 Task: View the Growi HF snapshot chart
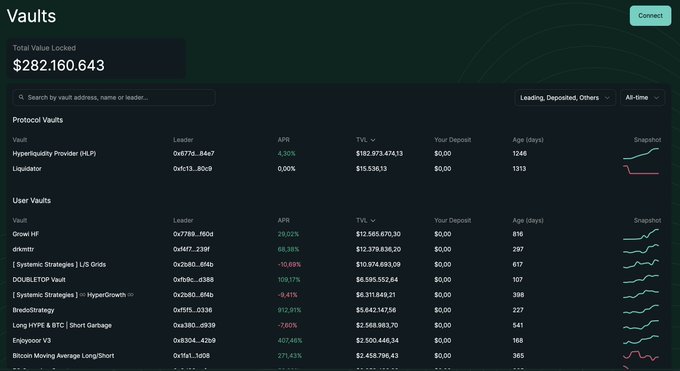[x=641, y=234]
